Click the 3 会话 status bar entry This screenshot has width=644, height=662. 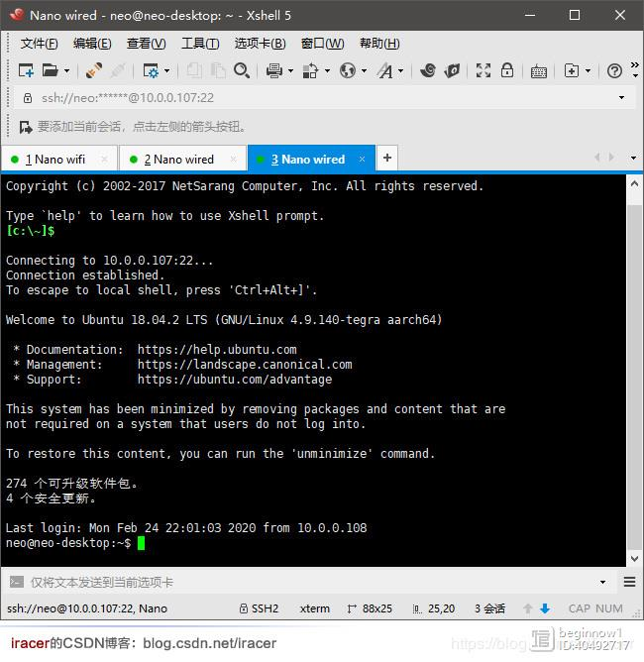[489, 608]
